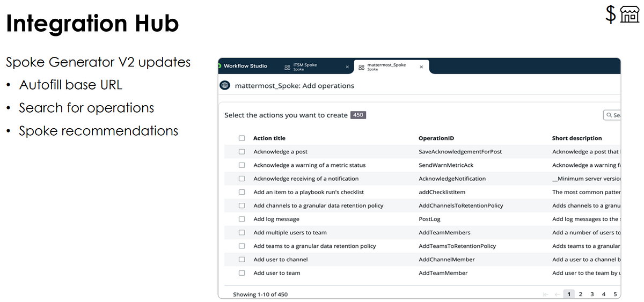Click the Search for operations bullet
The image size is (644, 302).
86,108
